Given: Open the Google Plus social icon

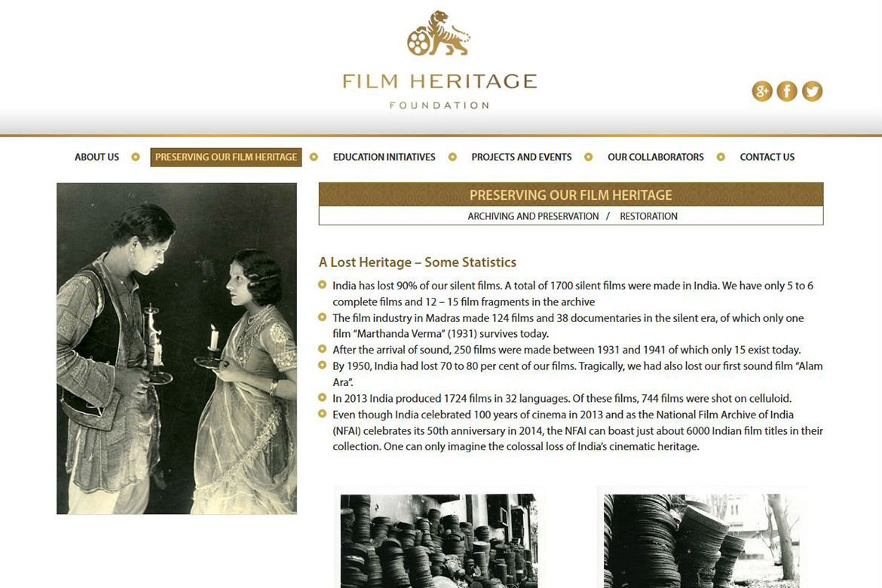Looking at the screenshot, I should point(762,91).
